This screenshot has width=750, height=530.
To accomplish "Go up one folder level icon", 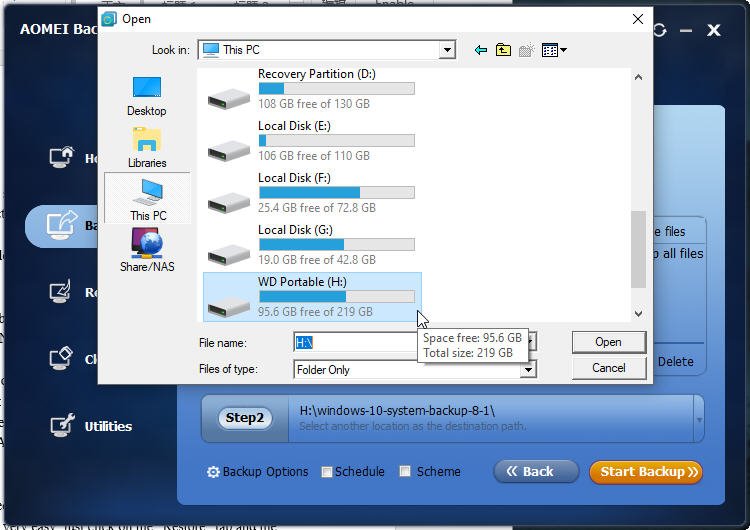I will point(503,50).
